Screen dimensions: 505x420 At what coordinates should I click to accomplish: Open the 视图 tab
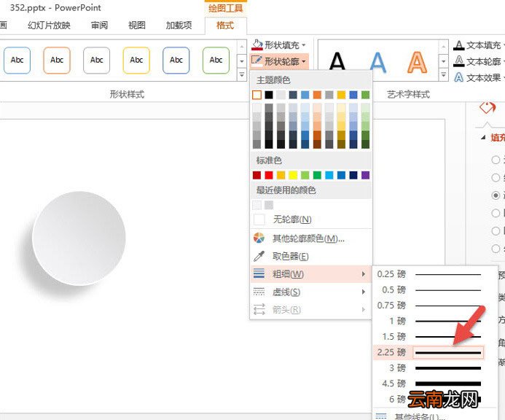click(137, 25)
